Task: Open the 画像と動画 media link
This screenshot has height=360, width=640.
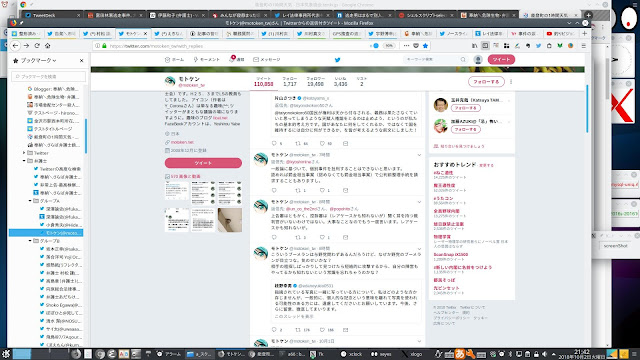Action: (x=186, y=176)
